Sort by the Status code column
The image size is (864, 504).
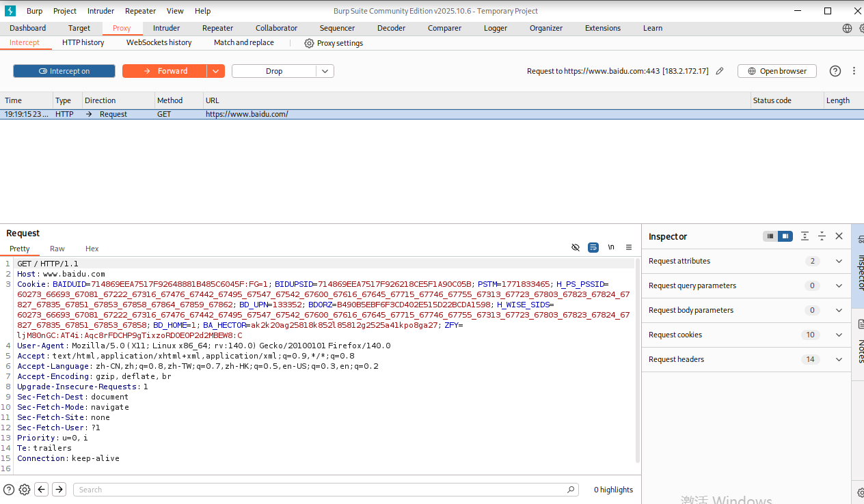pyautogui.click(x=787, y=100)
